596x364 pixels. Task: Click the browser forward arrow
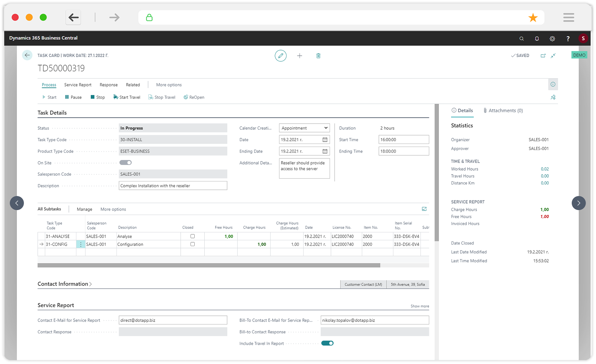coord(114,17)
